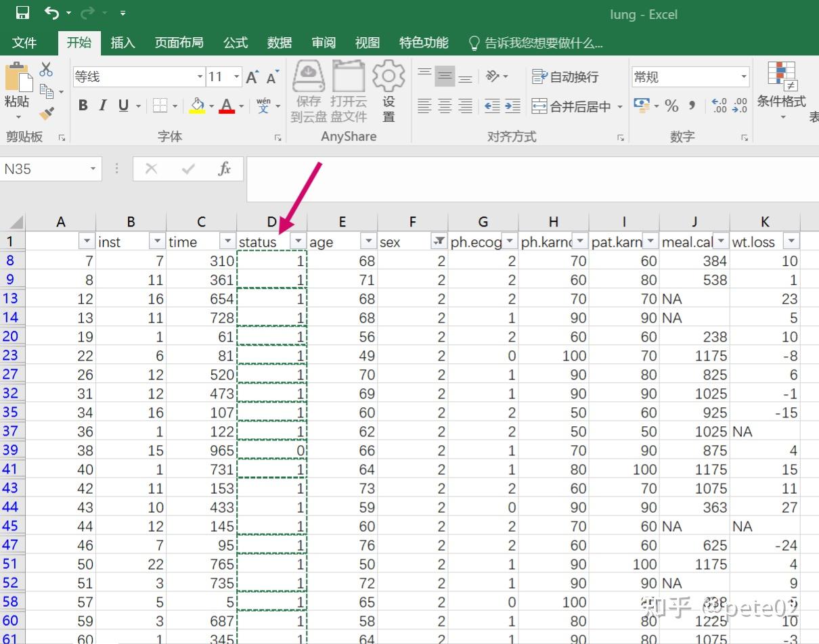Click the Paste clipboard icon
Screen dimensions: 819x644
[18, 77]
